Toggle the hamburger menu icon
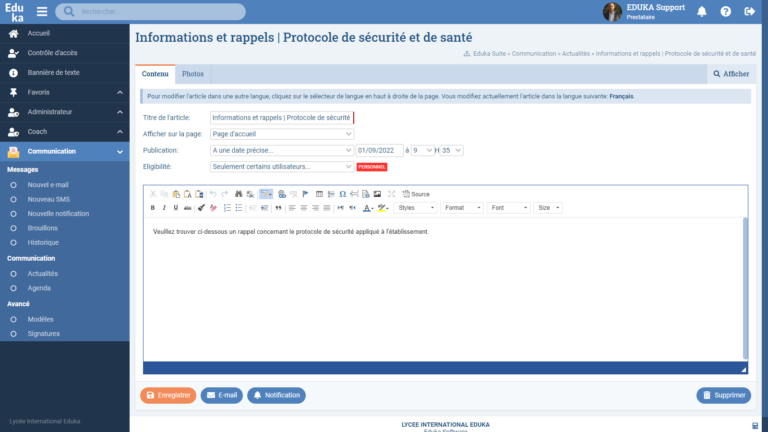 pyautogui.click(x=42, y=12)
